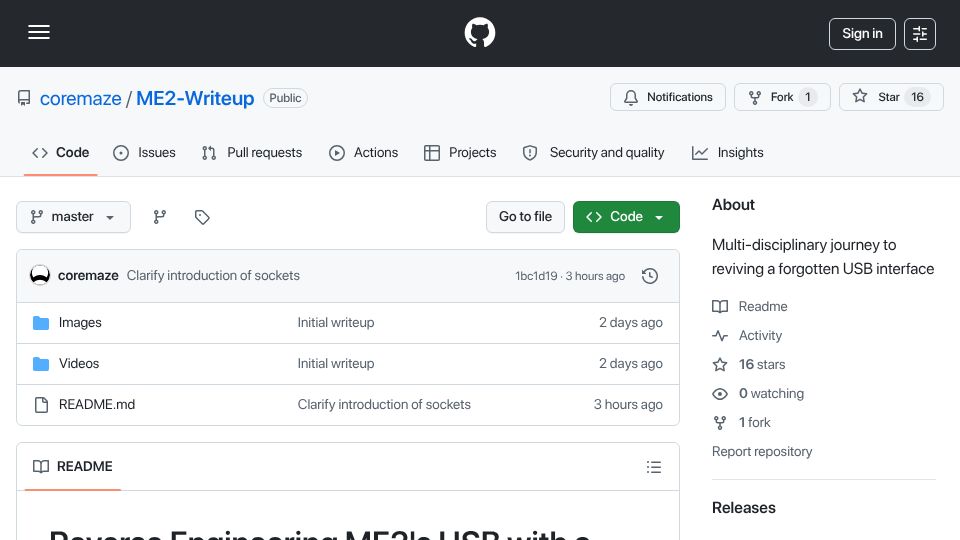Open coremaze avatar in commit row
The width and height of the screenshot is (960, 540).
[x=40, y=276]
